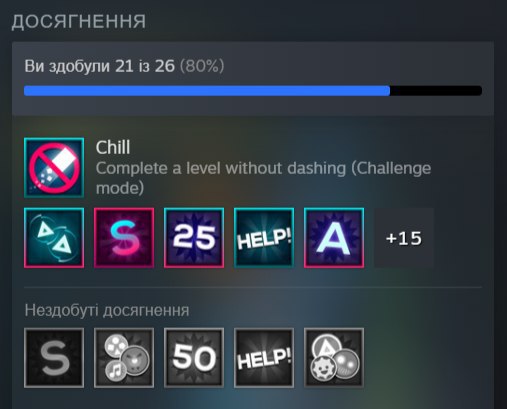Click the black unfilled progress bar end

[x=436, y=91]
